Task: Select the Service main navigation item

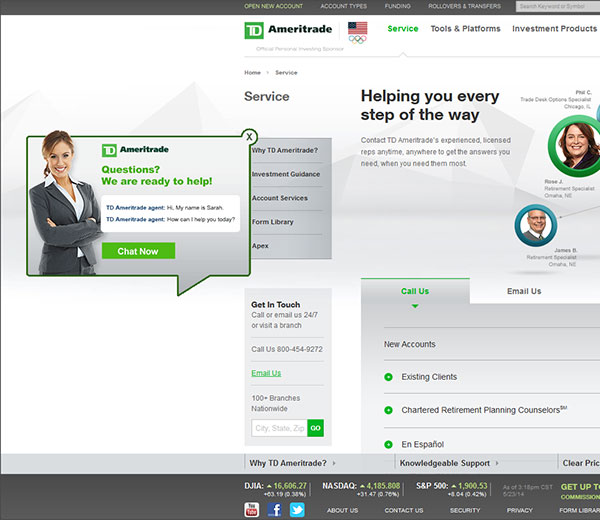Action: click(403, 29)
